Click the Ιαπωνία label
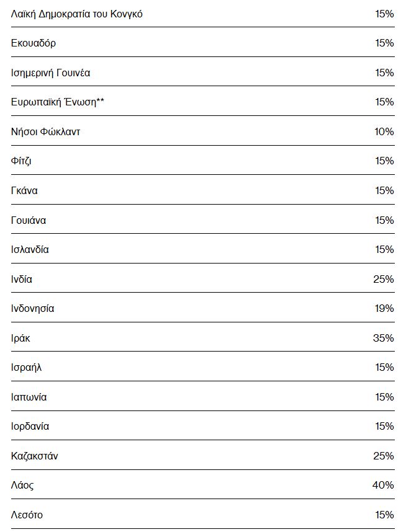This screenshot has width=406, height=532. (x=29, y=397)
